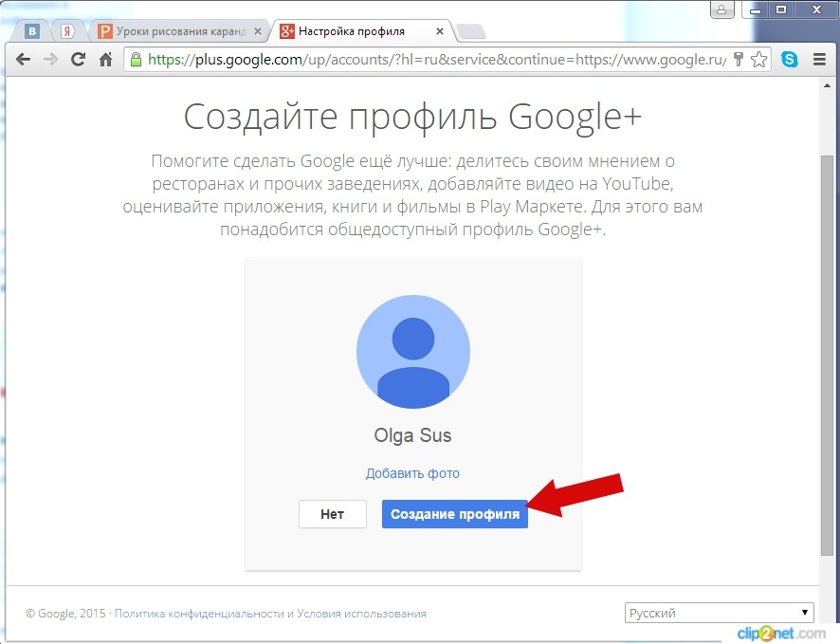
Task: Open the Уроки рисования каранд tab
Action: [180, 31]
